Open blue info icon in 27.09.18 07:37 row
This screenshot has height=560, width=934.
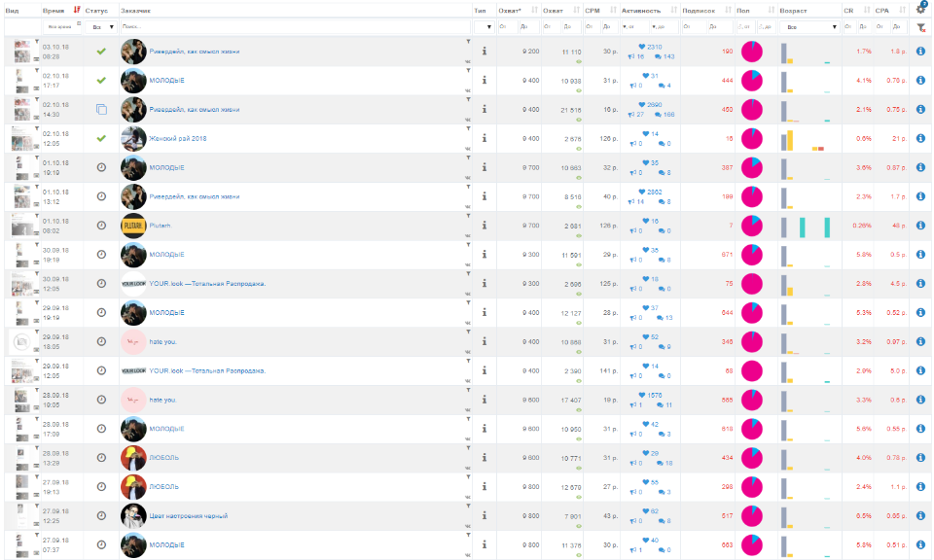pos(920,545)
